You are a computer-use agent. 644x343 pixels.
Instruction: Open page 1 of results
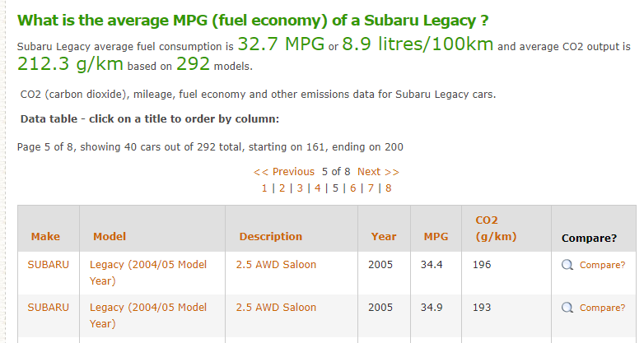click(x=264, y=188)
